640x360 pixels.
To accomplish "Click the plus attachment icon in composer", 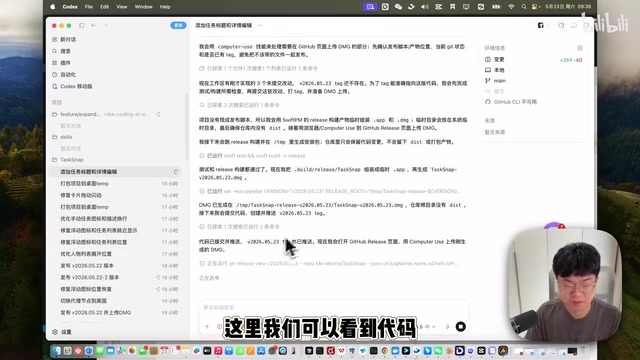I will click(x=207, y=327).
